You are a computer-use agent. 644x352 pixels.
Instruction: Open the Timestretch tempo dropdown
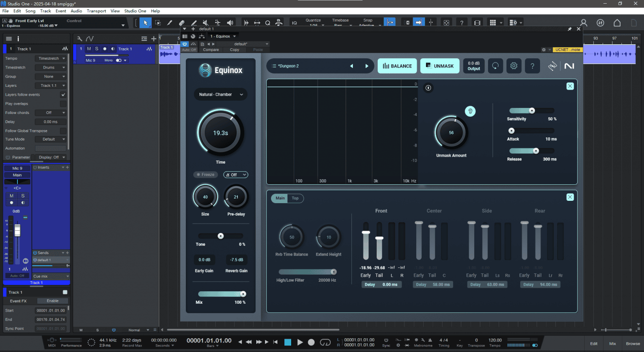click(51, 58)
